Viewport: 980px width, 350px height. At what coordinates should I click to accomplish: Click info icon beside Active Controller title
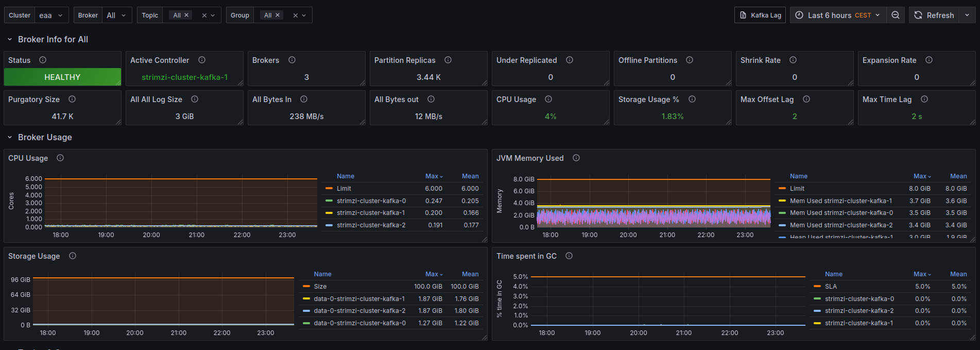[x=202, y=60]
